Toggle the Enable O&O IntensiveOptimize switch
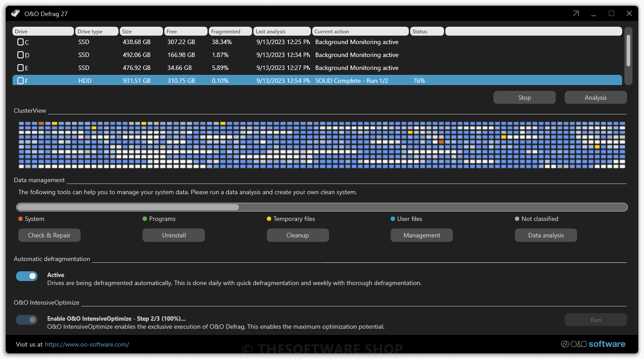Viewport: 644px width, 359px height. (27, 320)
